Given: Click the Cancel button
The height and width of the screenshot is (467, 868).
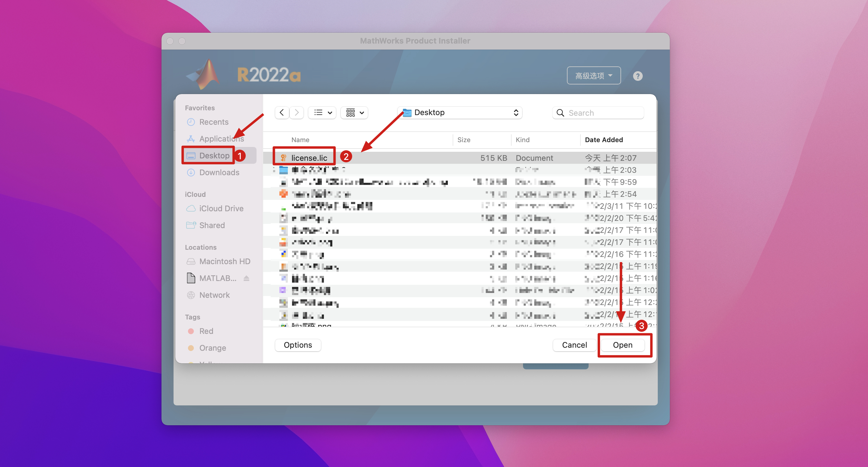Looking at the screenshot, I should coord(574,345).
